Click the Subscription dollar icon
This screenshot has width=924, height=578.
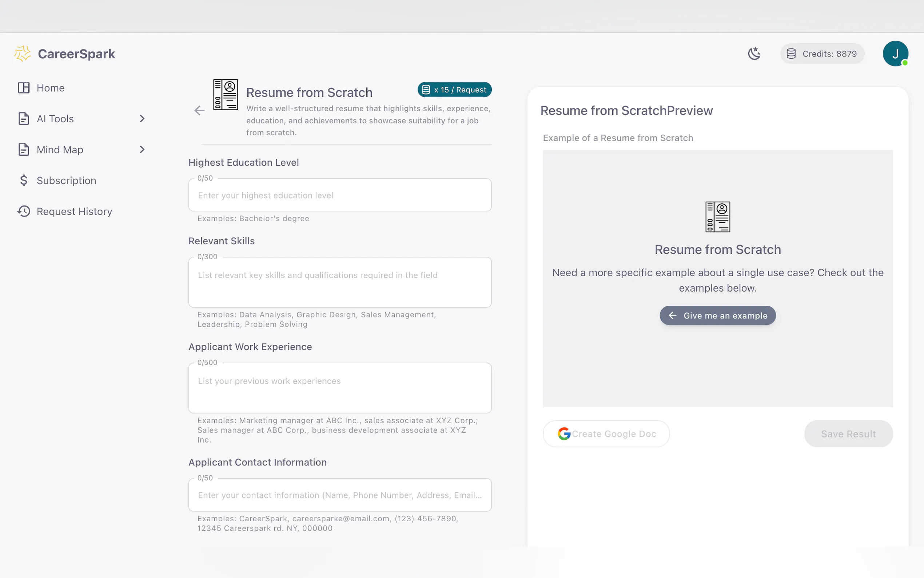[x=24, y=181]
